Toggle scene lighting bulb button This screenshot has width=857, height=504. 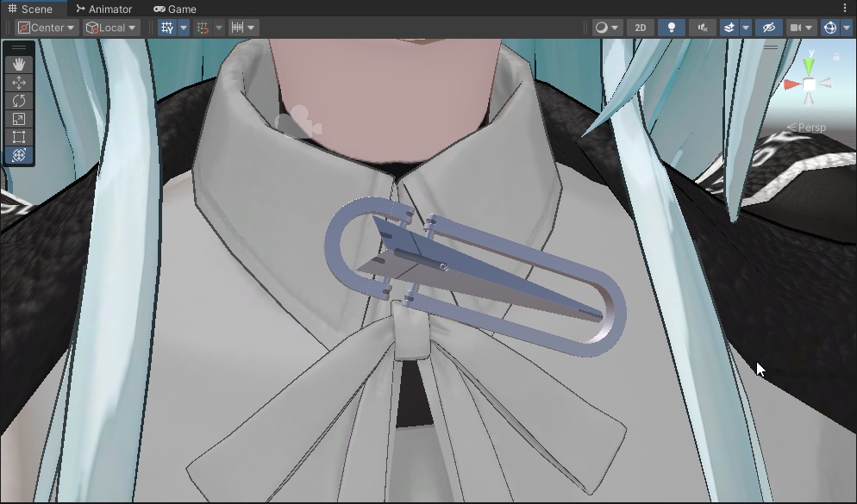point(672,28)
